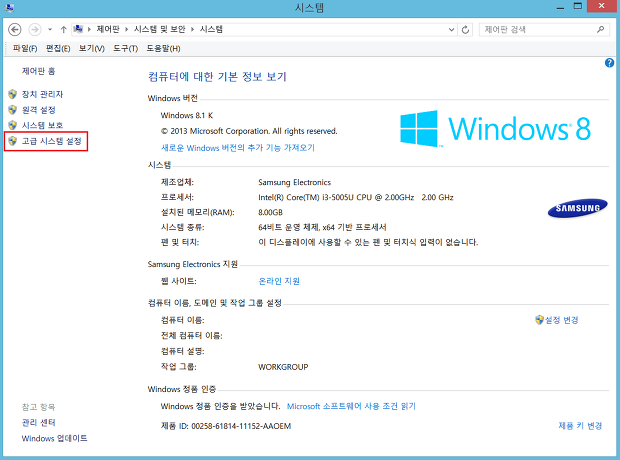This screenshot has width=620, height=460.
Task: Open Windows 업데이트 in the sidebar
Action: (x=55, y=438)
